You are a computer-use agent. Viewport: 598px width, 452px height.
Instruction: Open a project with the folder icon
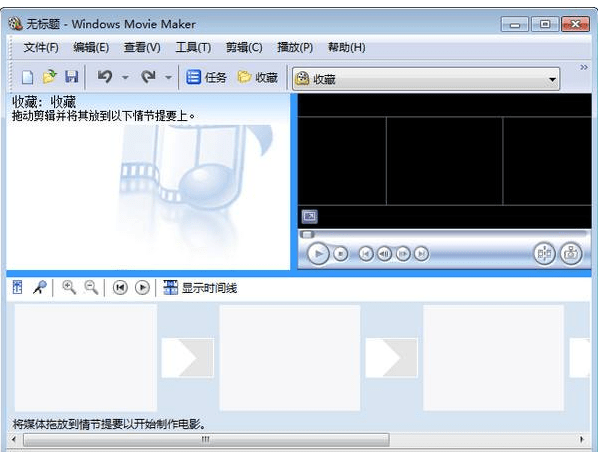[x=50, y=77]
